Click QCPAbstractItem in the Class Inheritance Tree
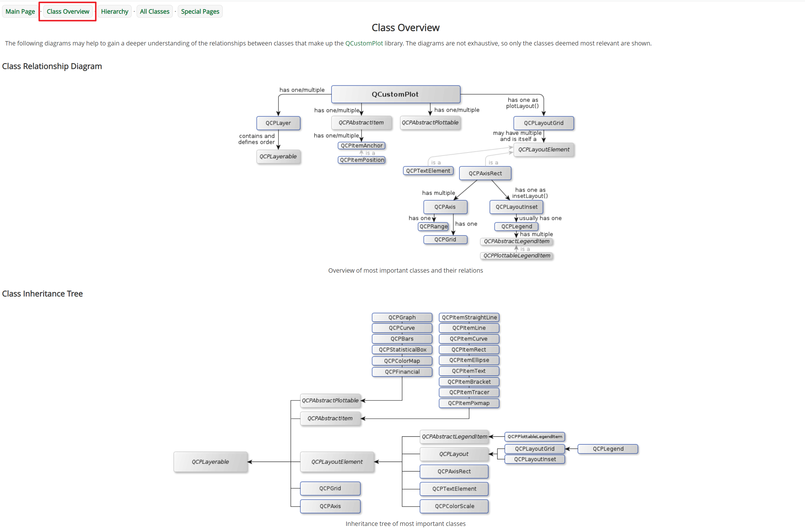This screenshot has width=805, height=532. (x=330, y=418)
